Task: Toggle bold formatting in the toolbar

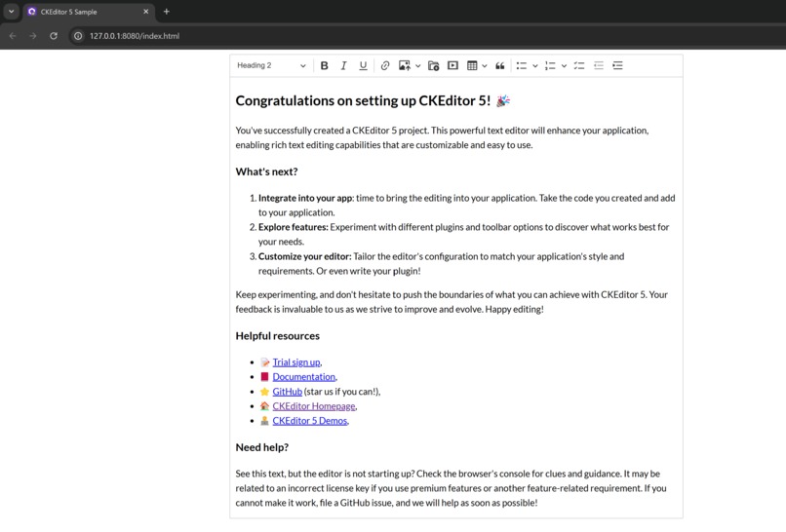Action: (x=325, y=65)
